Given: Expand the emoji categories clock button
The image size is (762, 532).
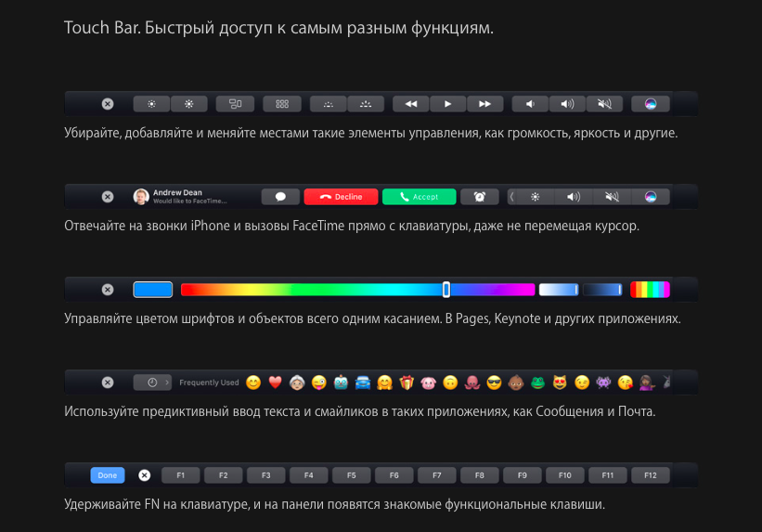Looking at the screenshot, I should (x=152, y=383).
